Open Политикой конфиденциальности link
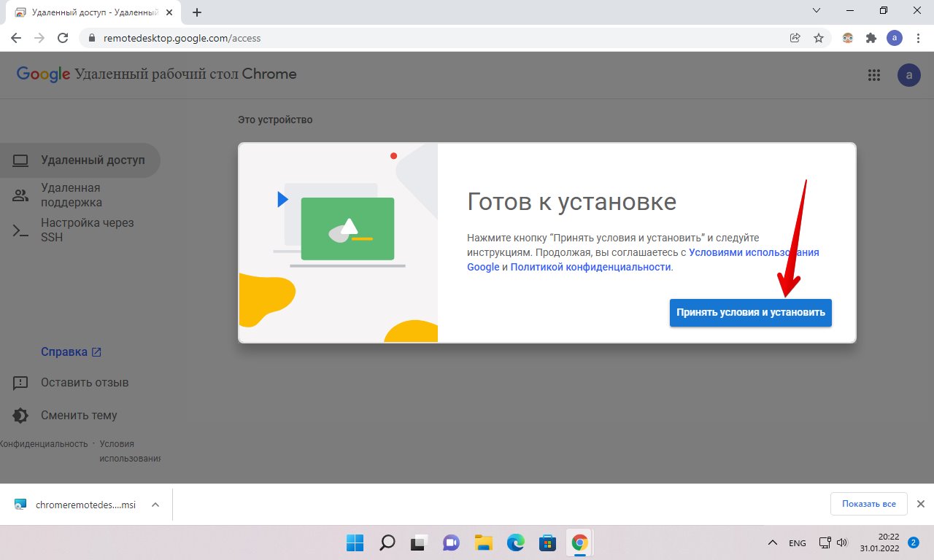Image resolution: width=934 pixels, height=560 pixels. click(590, 267)
